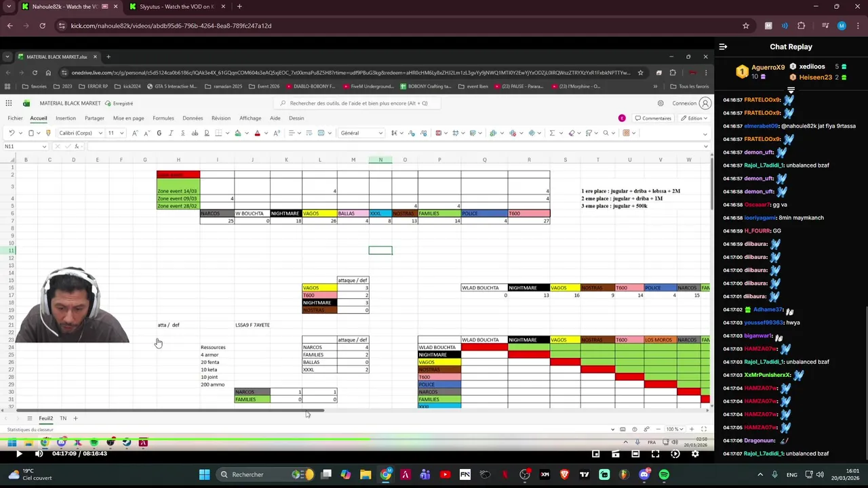Image resolution: width=868 pixels, height=488 pixels.
Task: Enter fullscreen mode in the video player
Action: click(655, 453)
